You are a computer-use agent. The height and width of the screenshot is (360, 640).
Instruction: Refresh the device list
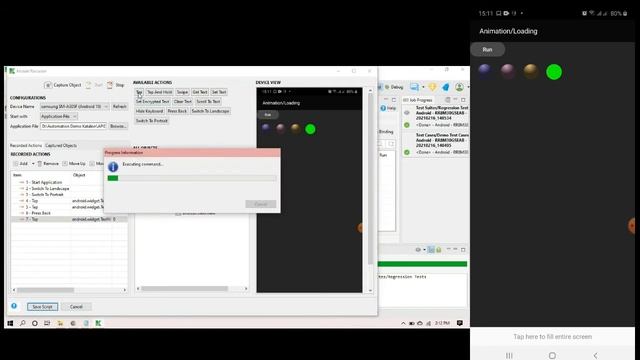point(120,107)
